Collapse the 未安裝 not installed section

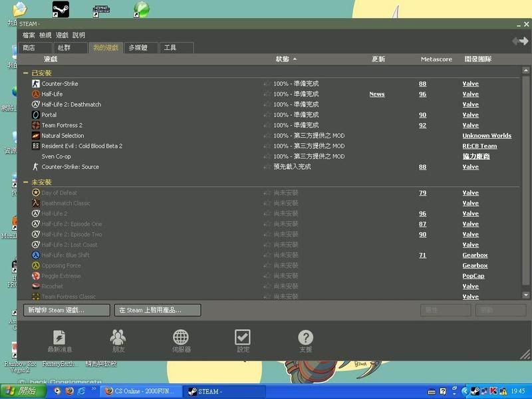pyautogui.click(x=25, y=182)
